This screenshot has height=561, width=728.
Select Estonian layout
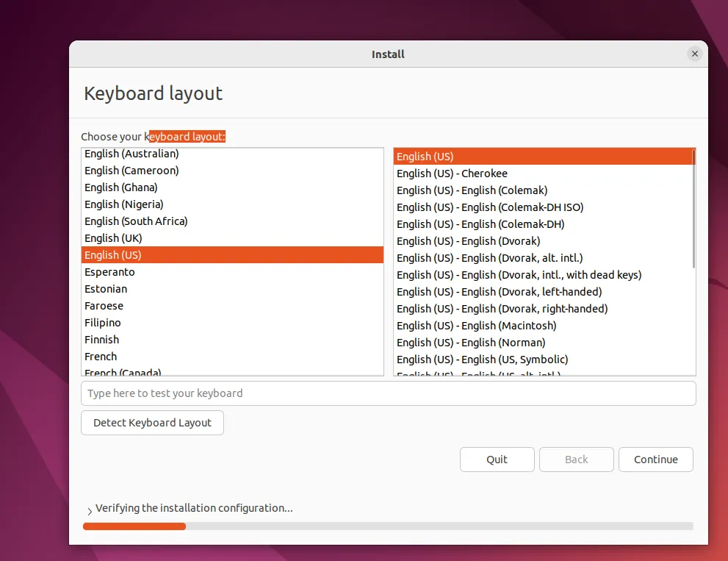(232, 289)
